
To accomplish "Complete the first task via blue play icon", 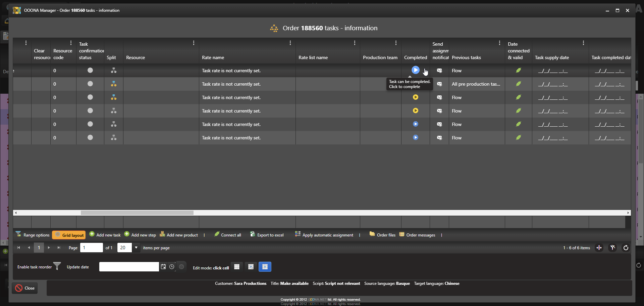I will click(415, 70).
